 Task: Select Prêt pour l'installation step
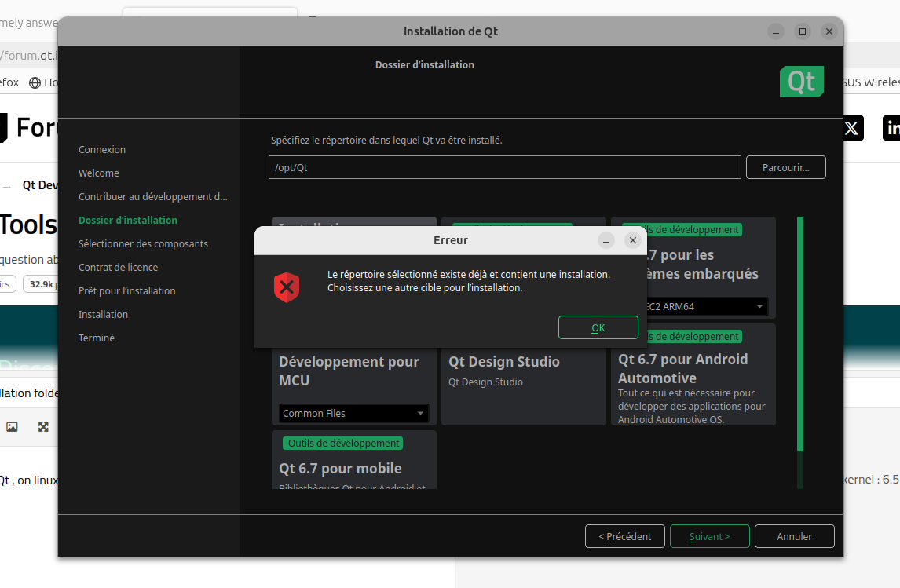pyautogui.click(x=127, y=290)
